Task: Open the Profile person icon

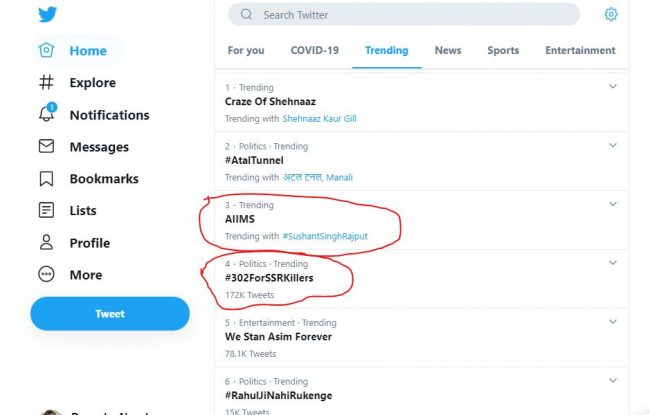Action: click(x=46, y=242)
